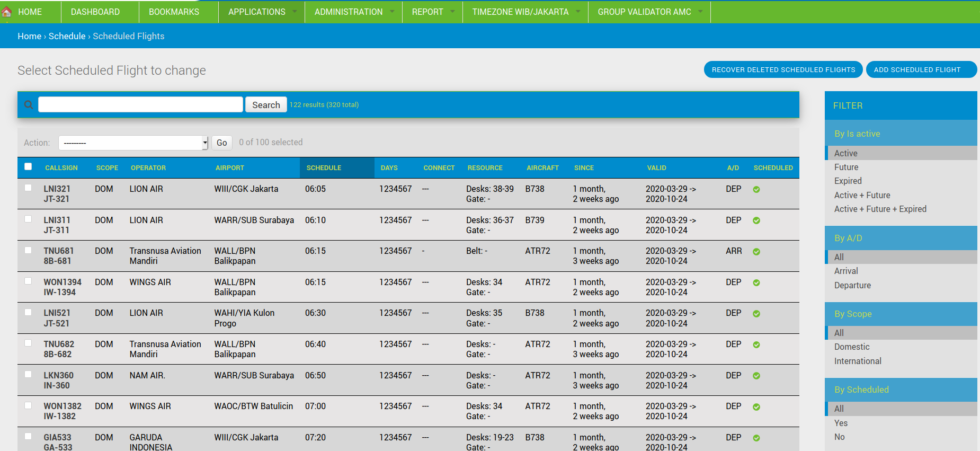Click green scheduled check for LNI521
This screenshot has height=451, width=980.
coord(756,314)
